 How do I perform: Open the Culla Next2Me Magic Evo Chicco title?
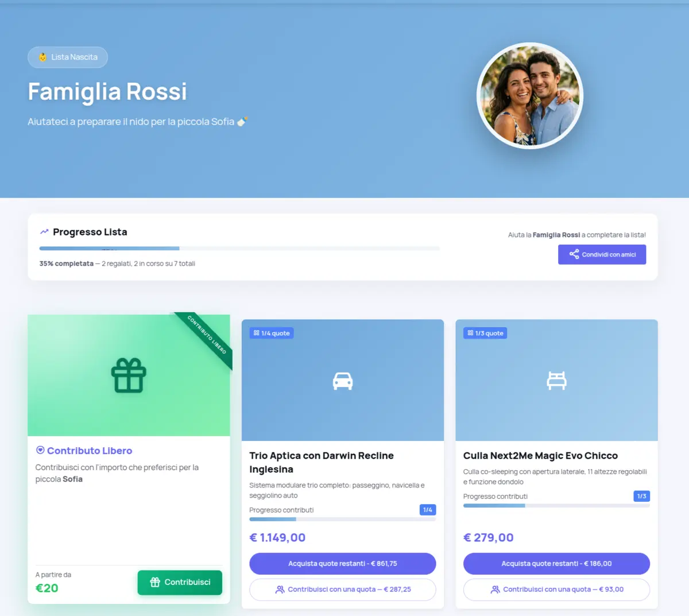point(540,455)
